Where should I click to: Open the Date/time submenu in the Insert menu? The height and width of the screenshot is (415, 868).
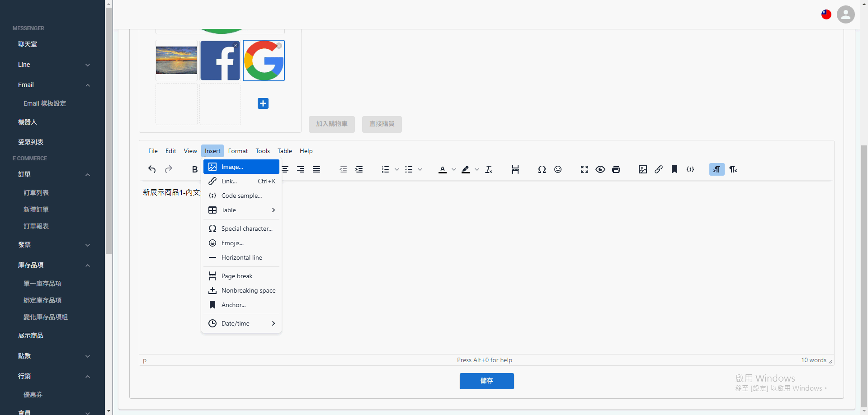241,323
